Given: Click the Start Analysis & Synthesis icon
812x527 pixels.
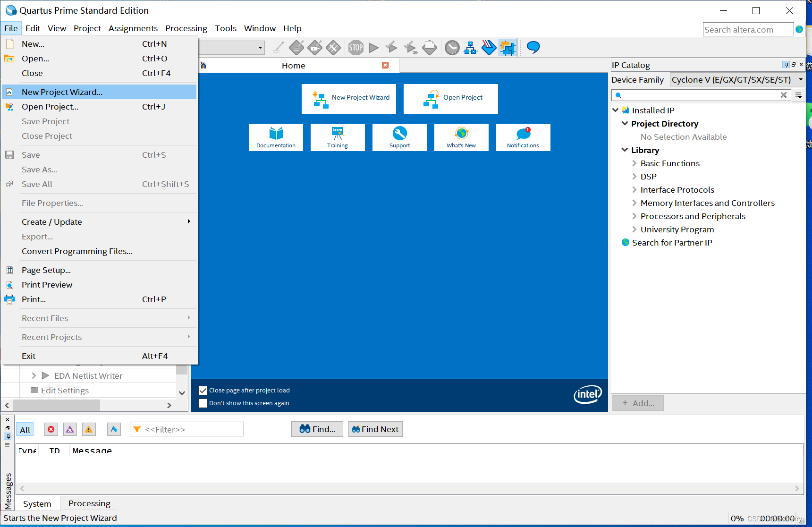Looking at the screenshot, I should click(391, 47).
